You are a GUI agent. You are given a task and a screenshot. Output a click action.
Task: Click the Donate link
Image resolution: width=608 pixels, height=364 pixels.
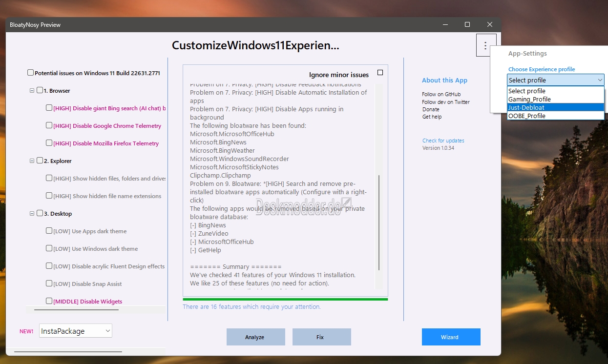coord(431,109)
